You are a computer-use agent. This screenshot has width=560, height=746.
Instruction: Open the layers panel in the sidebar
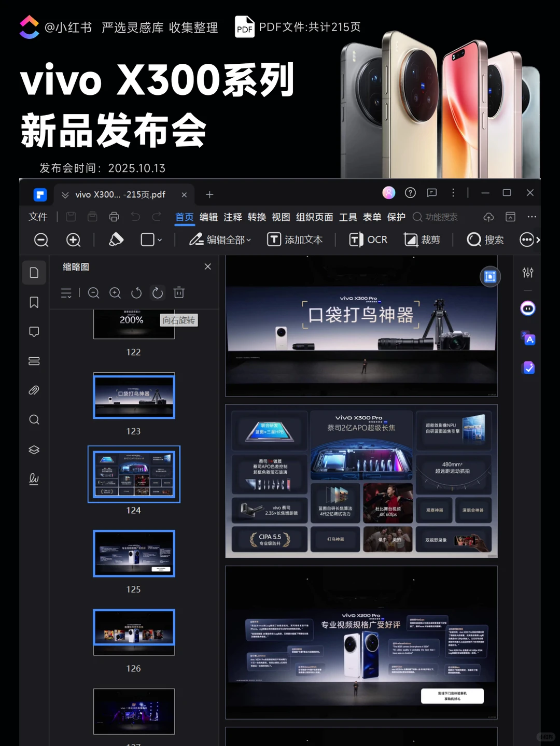pos(34,449)
